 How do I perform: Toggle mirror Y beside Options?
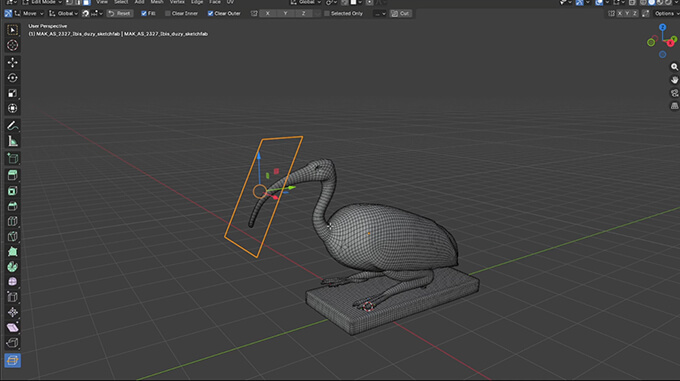coord(627,13)
